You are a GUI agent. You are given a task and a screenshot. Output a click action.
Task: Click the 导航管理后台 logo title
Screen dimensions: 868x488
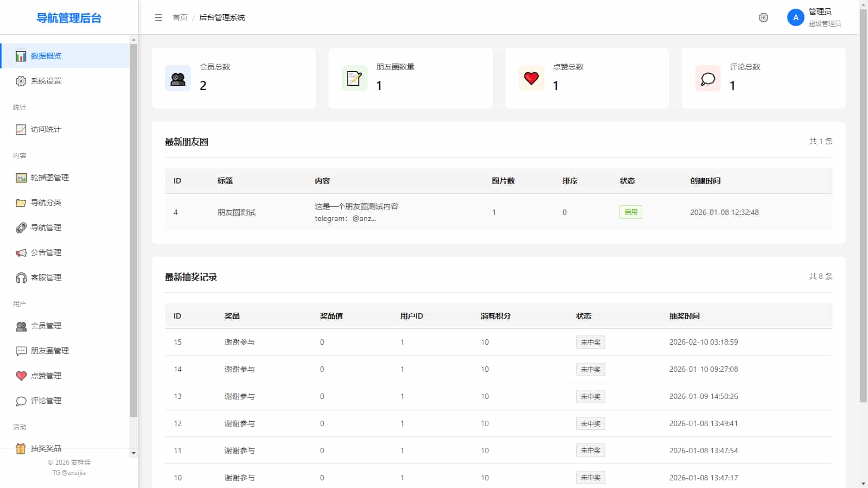click(x=69, y=18)
